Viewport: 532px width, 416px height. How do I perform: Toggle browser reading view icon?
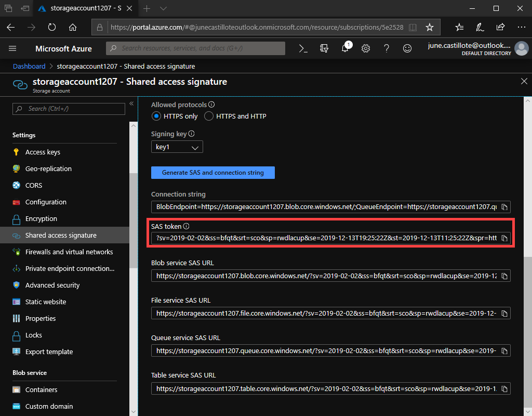click(413, 27)
